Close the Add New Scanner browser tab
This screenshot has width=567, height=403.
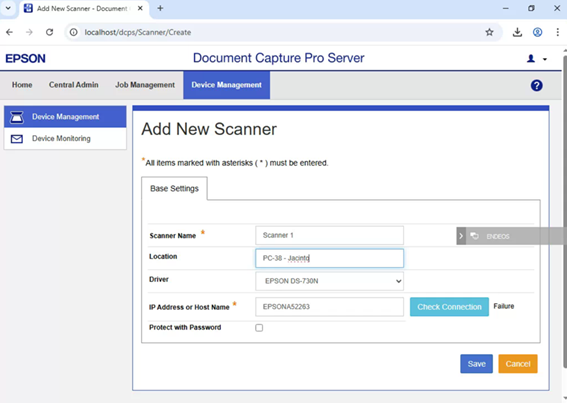click(140, 8)
